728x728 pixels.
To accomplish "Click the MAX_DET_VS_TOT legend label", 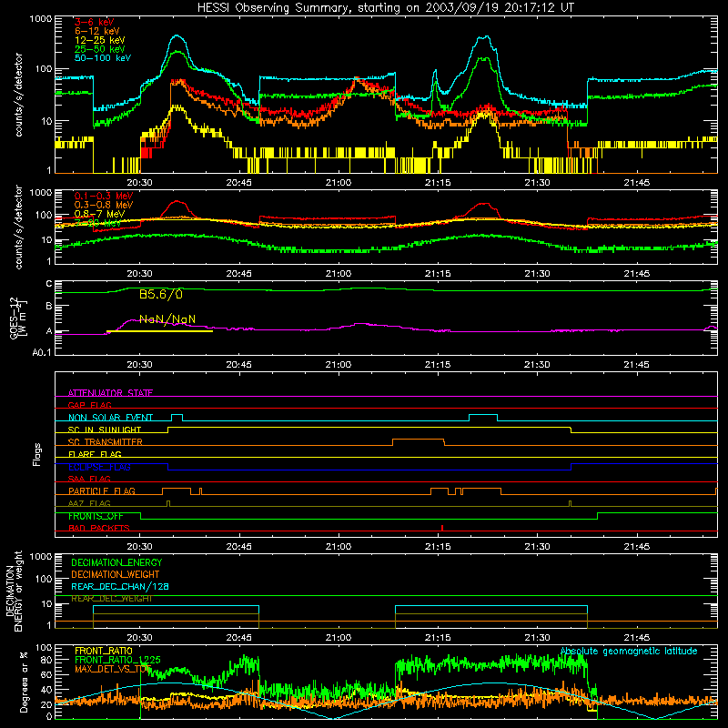I will [113, 669].
